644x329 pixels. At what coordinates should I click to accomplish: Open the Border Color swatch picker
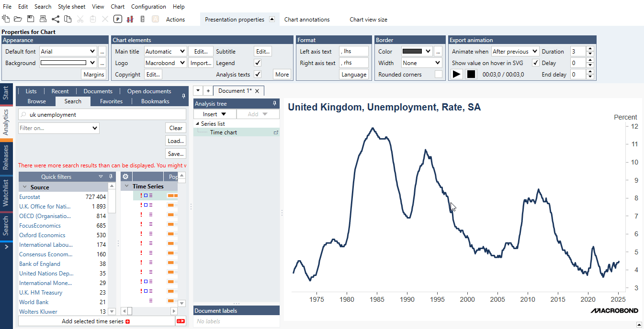point(416,51)
